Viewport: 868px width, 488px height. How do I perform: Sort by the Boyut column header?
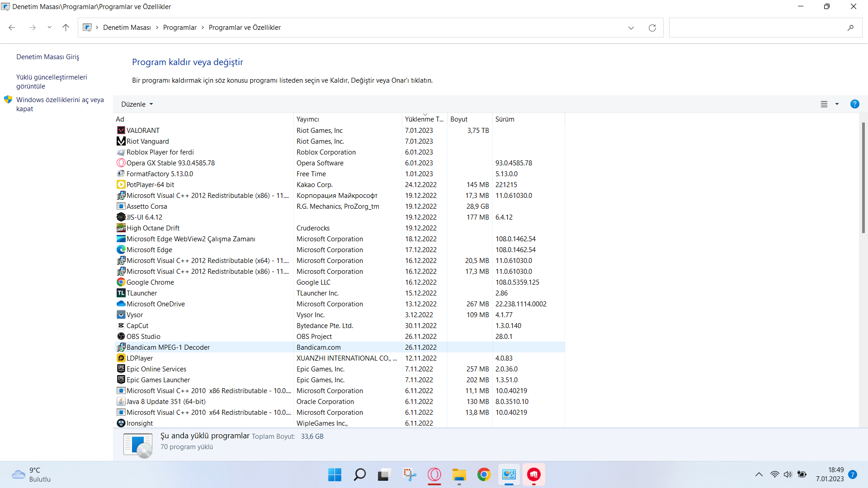tap(458, 119)
